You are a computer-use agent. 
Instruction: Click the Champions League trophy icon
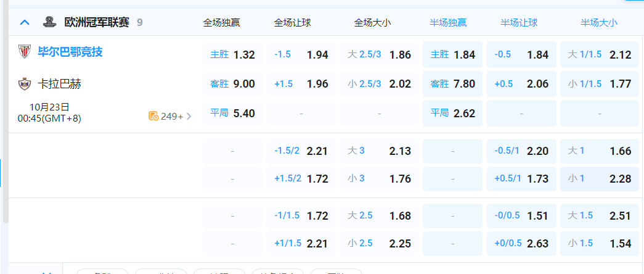click(x=50, y=22)
